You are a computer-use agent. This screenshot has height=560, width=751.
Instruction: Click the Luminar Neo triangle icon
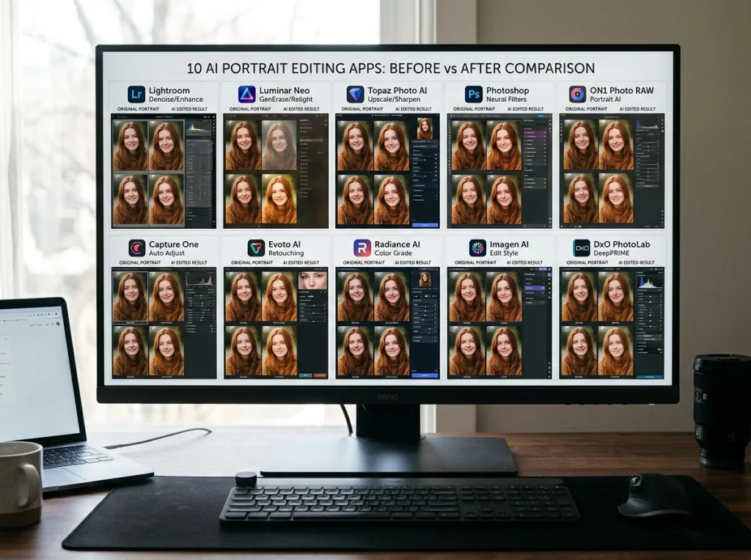tap(246, 95)
